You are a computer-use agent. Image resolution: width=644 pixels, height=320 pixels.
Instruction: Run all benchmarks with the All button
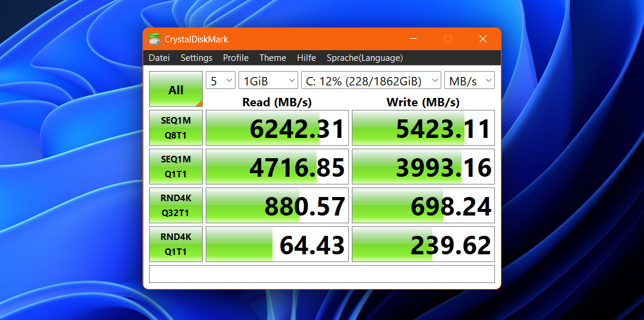click(176, 90)
